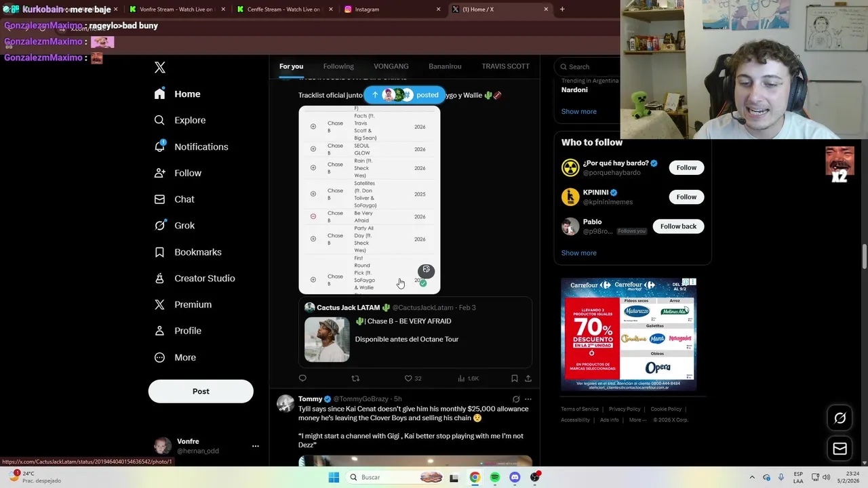Switch to the TRAVIS SCOTT tab
Image resolution: width=868 pixels, height=488 pixels.
pyautogui.click(x=505, y=66)
